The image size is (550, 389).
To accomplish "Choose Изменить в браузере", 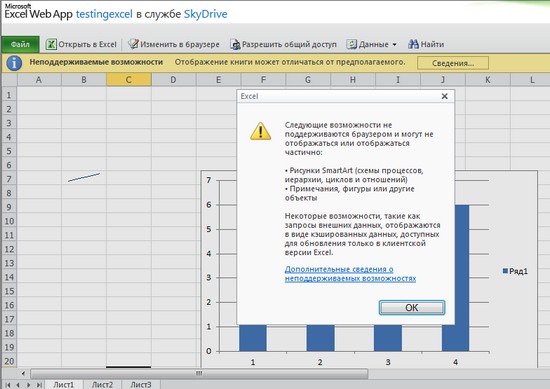I will pyautogui.click(x=180, y=45).
